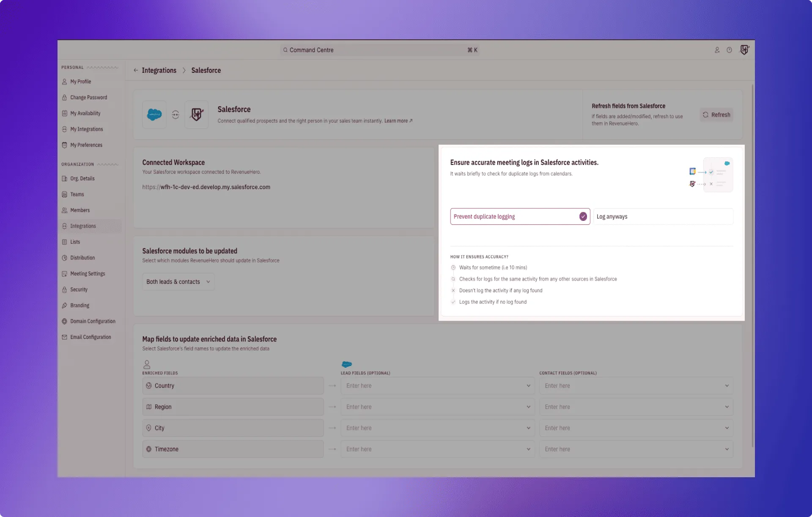This screenshot has height=517, width=812.
Task: Go to Change Password page
Action: pyautogui.click(x=88, y=97)
